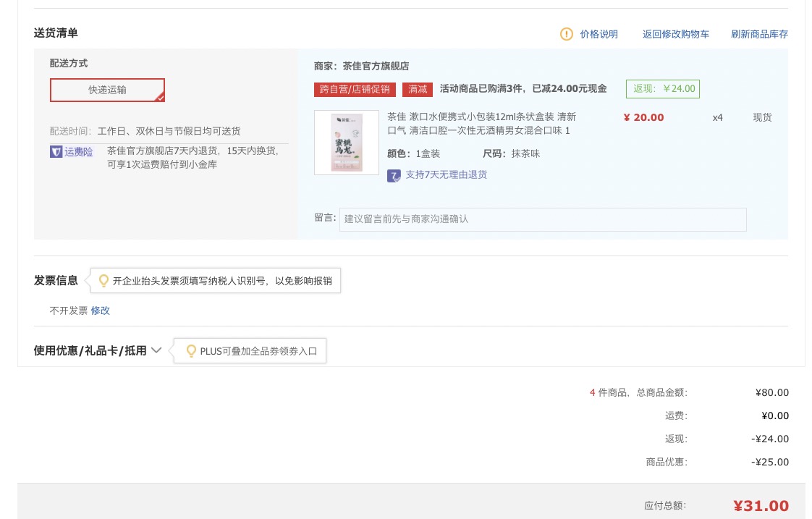Open the 茶佳 漱口水 product title
This screenshot has width=812, height=519.
(x=481, y=124)
